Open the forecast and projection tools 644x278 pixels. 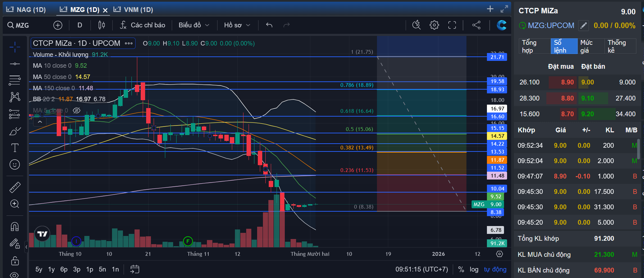[15, 114]
